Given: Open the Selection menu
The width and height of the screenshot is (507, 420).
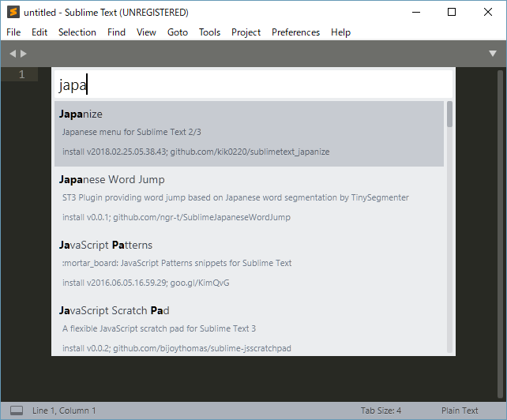Looking at the screenshot, I should click(x=77, y=32).
